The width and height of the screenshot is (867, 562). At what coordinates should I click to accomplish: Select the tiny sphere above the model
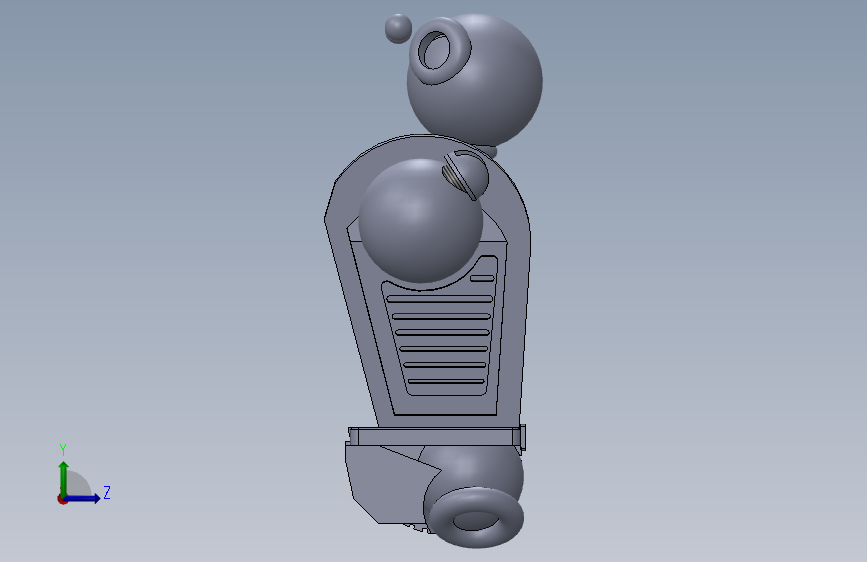tap(398, 28)
